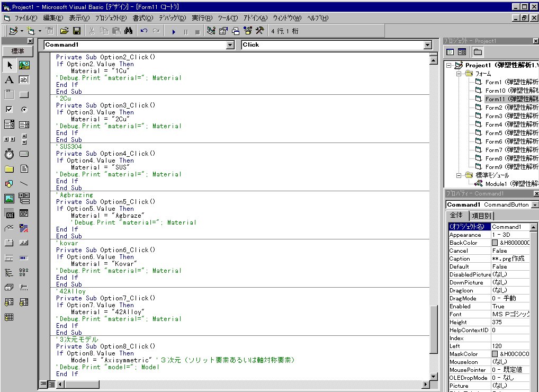Open dropdown arrow next to Add Form icon
Image resolution: width=539 pixels, height=392 pixels.
pos(40,31)
